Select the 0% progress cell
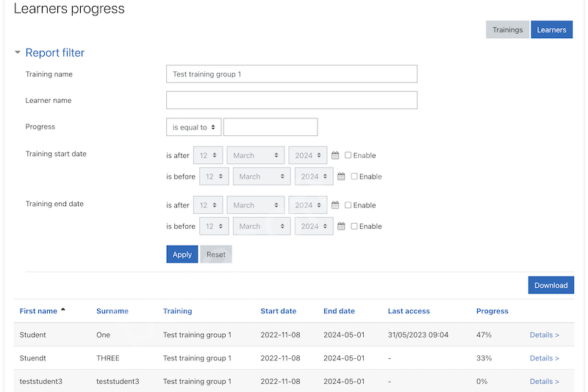 481,381
